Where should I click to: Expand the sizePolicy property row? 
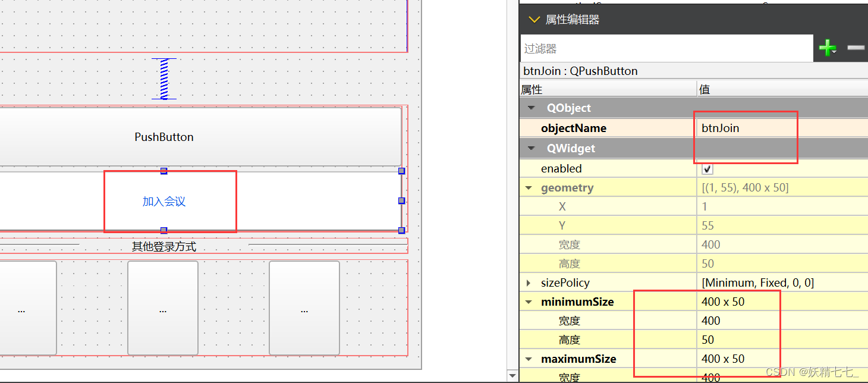click(x=529, y=283)
